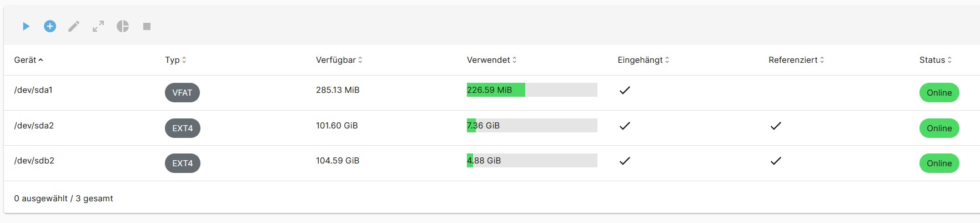Sort table by Typ column header
Viewport: 980px width, 223px height.
click(175, 60)
